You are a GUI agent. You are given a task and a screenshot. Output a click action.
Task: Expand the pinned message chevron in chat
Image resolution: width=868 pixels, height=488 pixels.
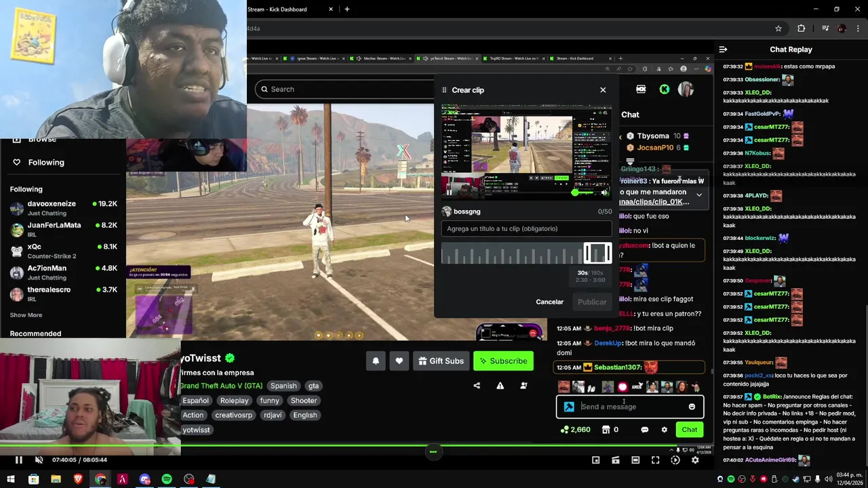[x=699, y=195]
